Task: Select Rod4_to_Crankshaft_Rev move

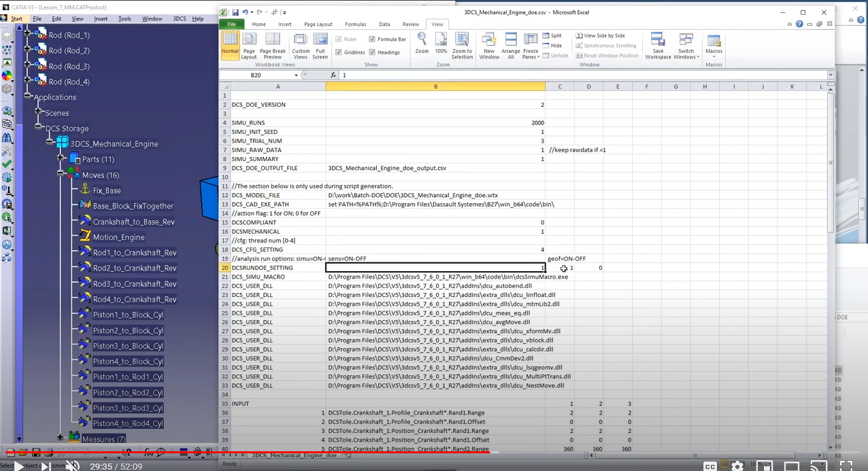Action: coord(135,299)
